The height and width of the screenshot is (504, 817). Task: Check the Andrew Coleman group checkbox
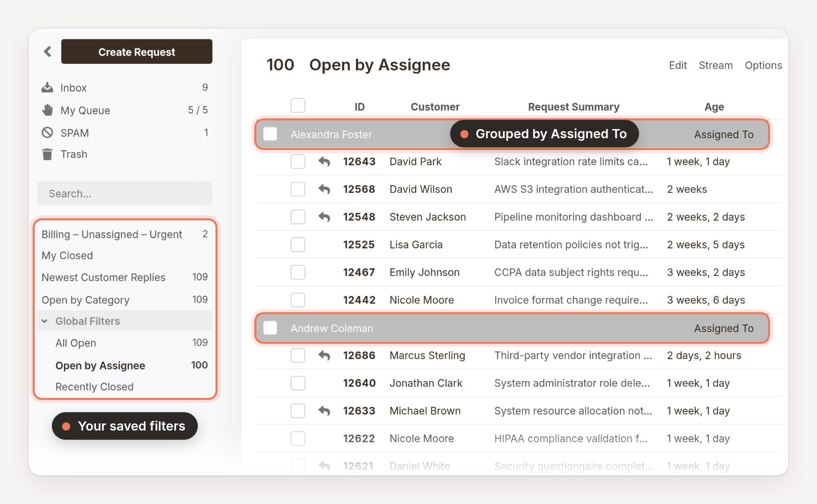270,328
